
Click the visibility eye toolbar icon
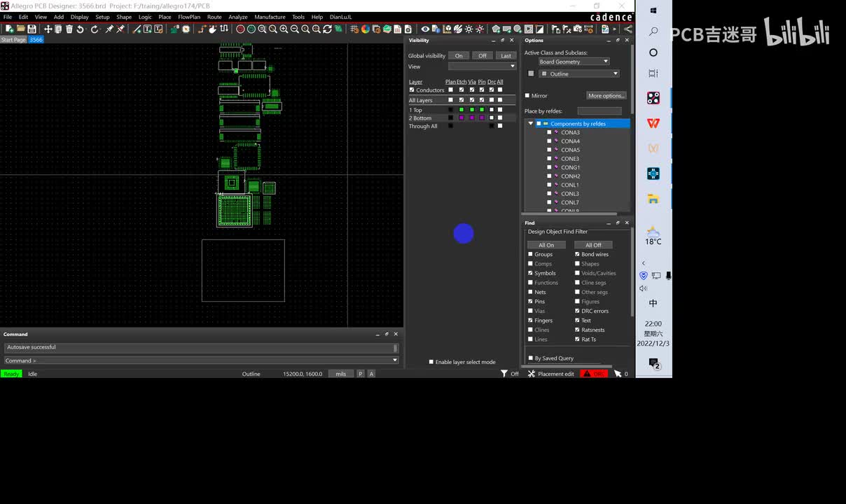pos(425,29)
